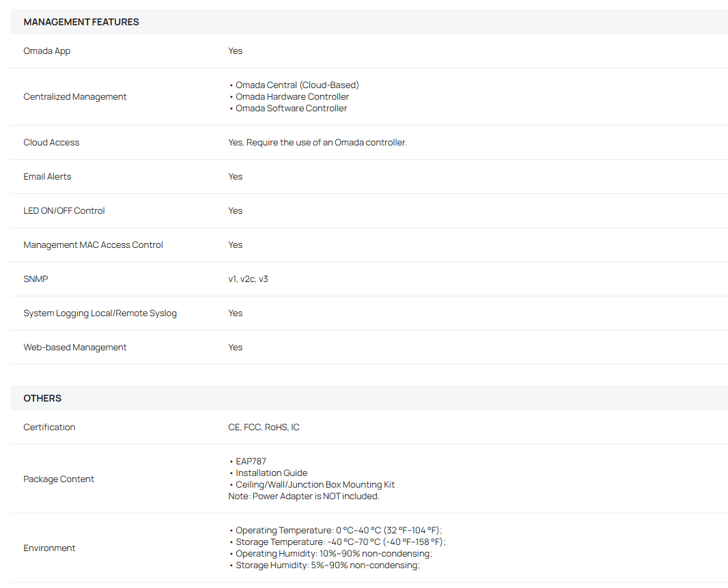Click the Omada Hardware Controller bullet
Viewport: 728px width, 588px height.
point(292,97)
